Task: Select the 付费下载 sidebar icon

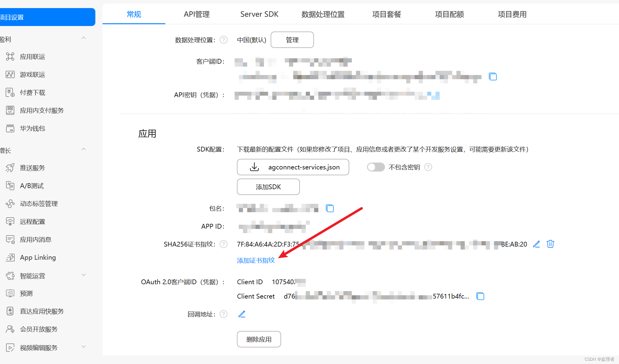Action: pyautogui.click(x=10, y=93)
